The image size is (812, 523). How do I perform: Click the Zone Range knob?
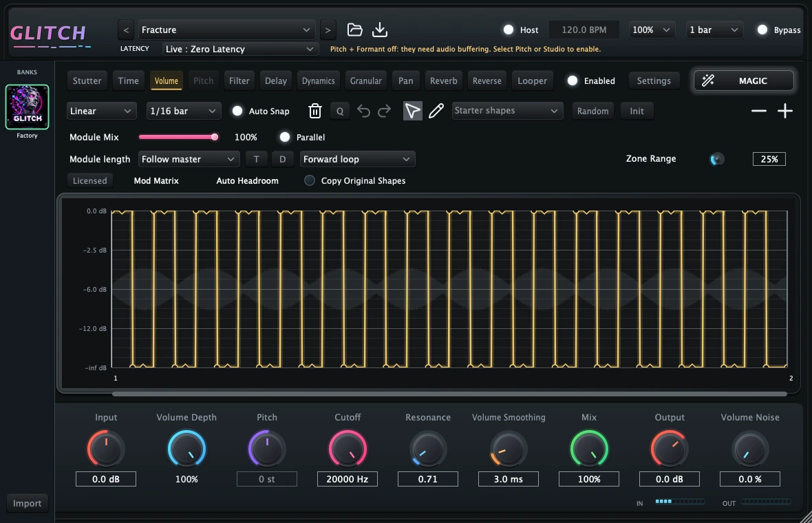tap(717, 159)
